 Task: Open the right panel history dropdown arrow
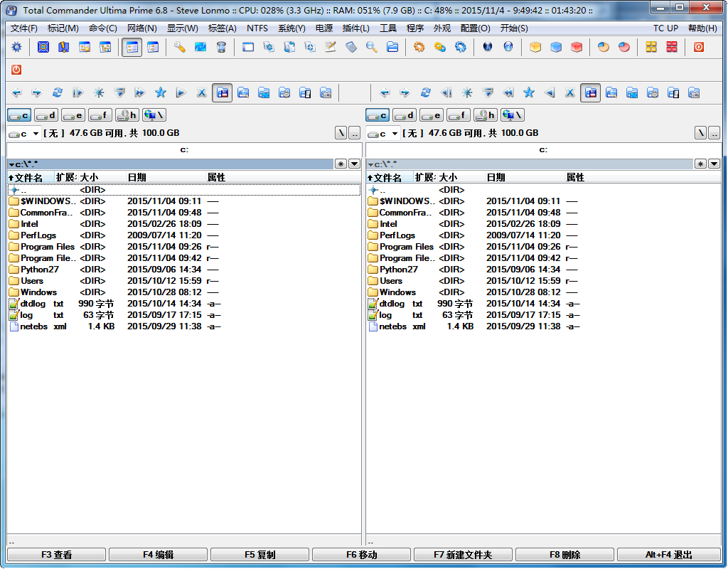[x=714, y=164]
